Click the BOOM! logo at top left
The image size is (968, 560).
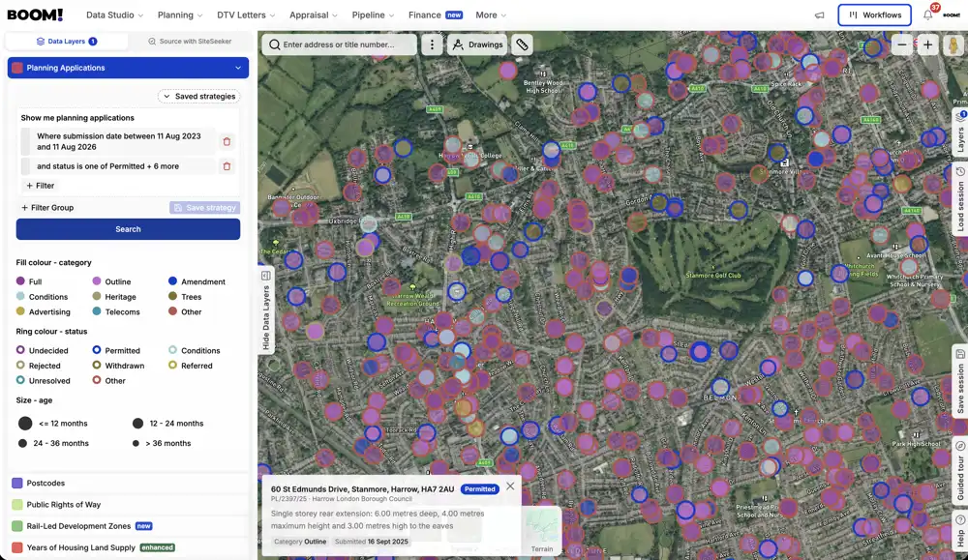coord(35,15)
